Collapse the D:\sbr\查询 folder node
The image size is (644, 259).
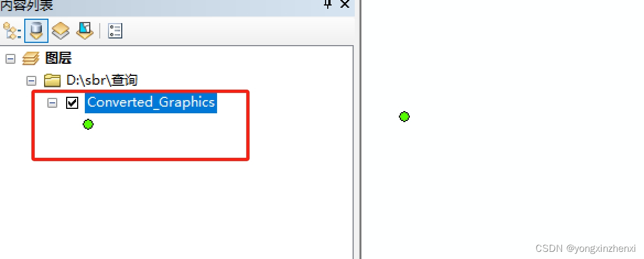(x=31, y=81)
